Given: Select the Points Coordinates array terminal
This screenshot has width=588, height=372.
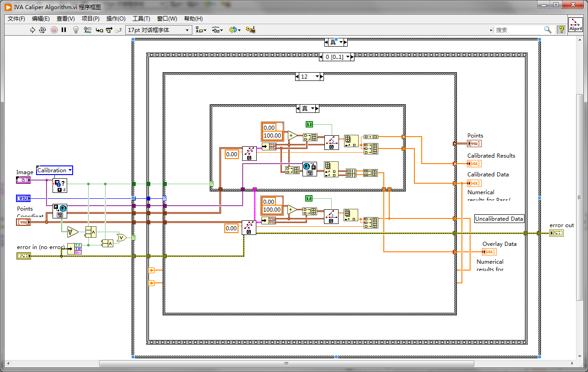Looking at the screenshot, I should 23,222.
